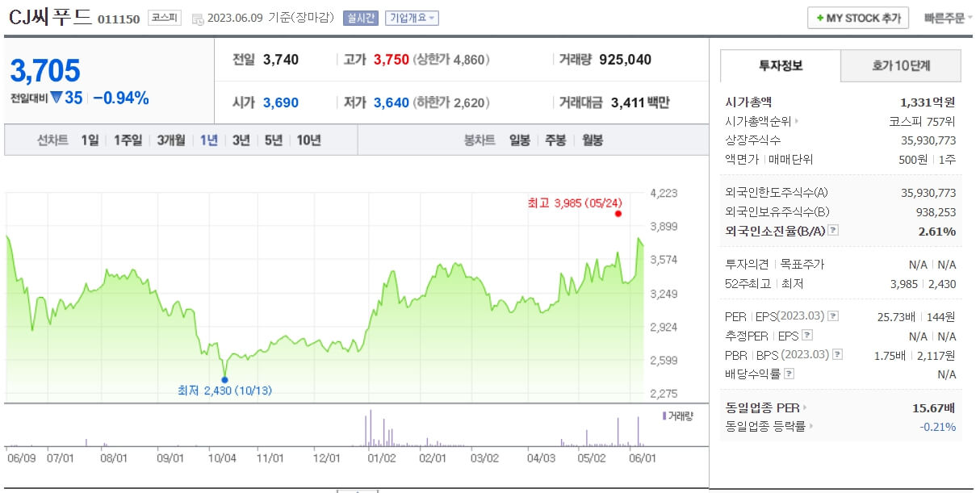Select the 5년 chart period
Image resolution: width=980 pixels, height=493 pixels.
click(274, 140)
